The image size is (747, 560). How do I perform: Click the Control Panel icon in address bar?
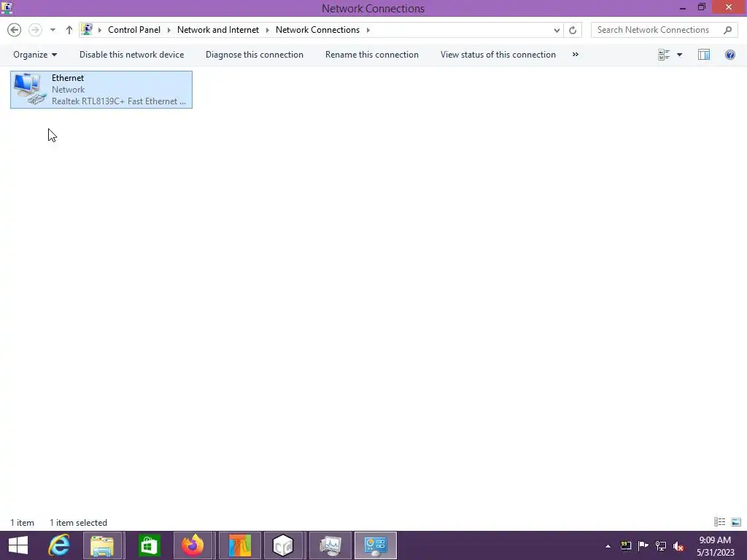pos(87,29)
